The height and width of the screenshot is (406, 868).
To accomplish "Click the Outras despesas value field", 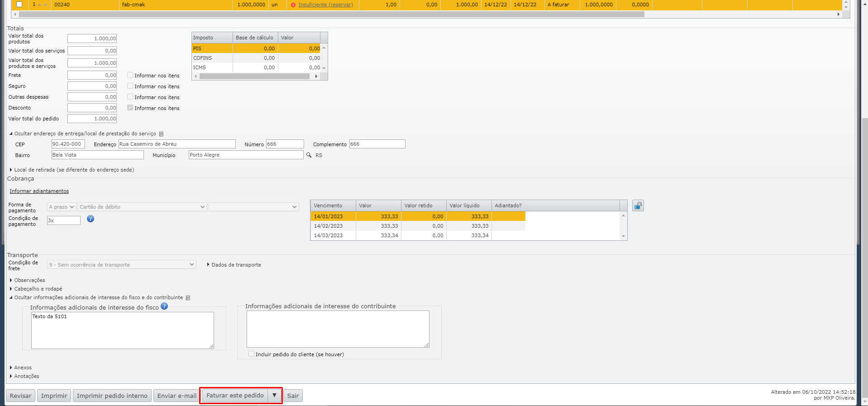I will [92, 97].
